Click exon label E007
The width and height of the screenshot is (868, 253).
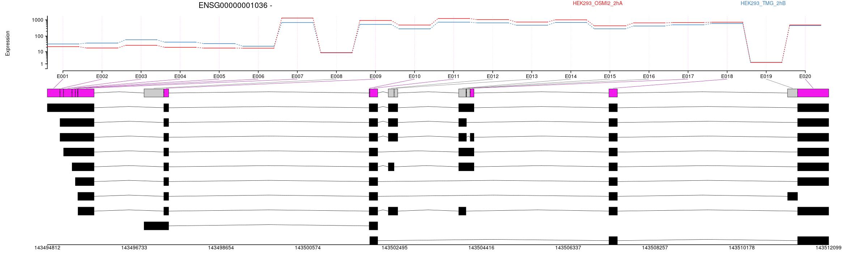[297, 77]
